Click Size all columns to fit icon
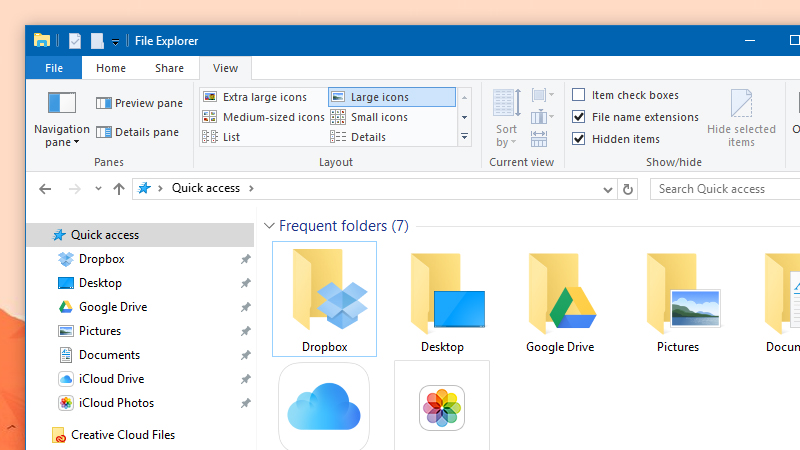This screenshot has width=800, height=450. click(x=539, y=139)
